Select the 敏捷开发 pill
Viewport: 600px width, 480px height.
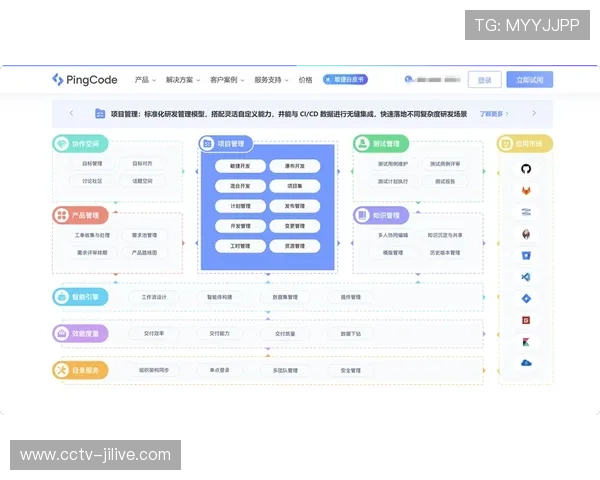[240, 166]
